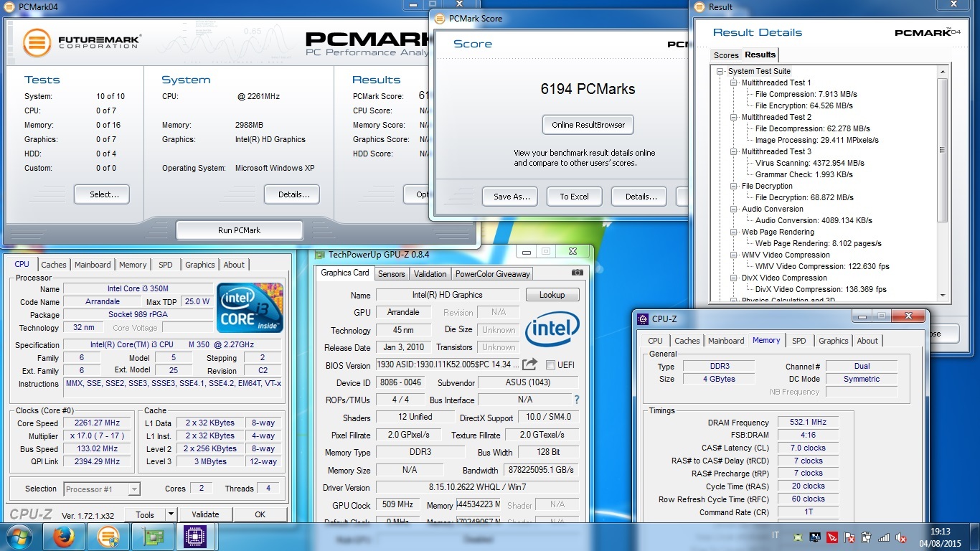The height and width of the screenshot is (551, 980).
Task: Click the volume speaker tray icon
Action: pyautogui.click(x=900, y=537)
